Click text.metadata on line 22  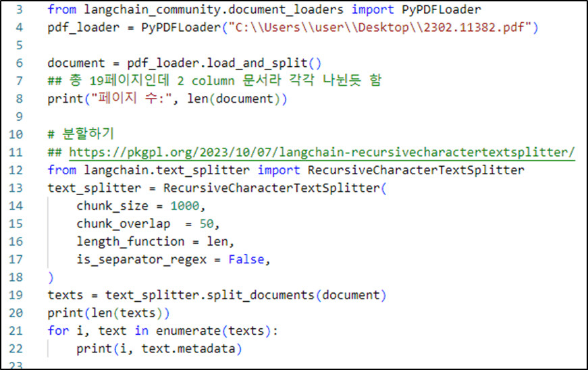click(188, 348)
